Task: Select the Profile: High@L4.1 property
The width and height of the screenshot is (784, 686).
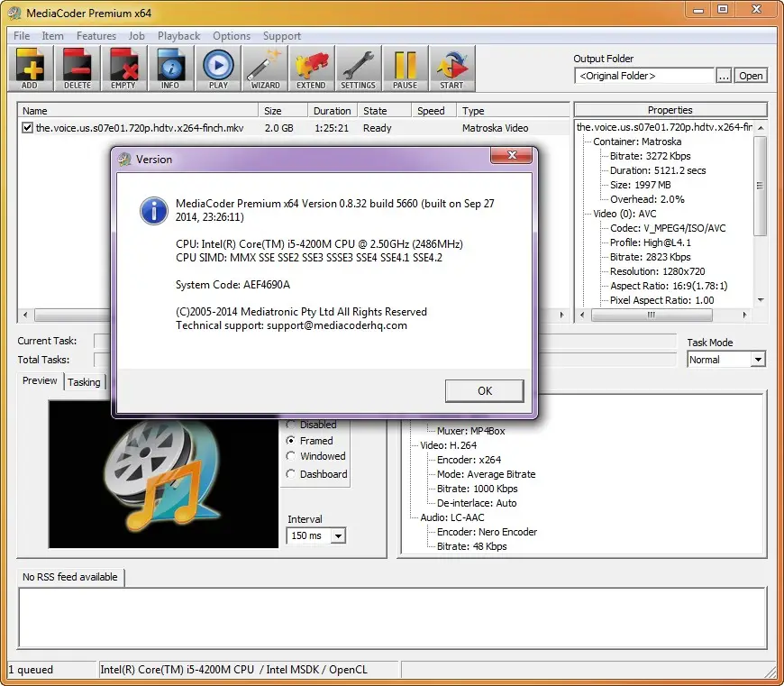Action: click(650, 242)
